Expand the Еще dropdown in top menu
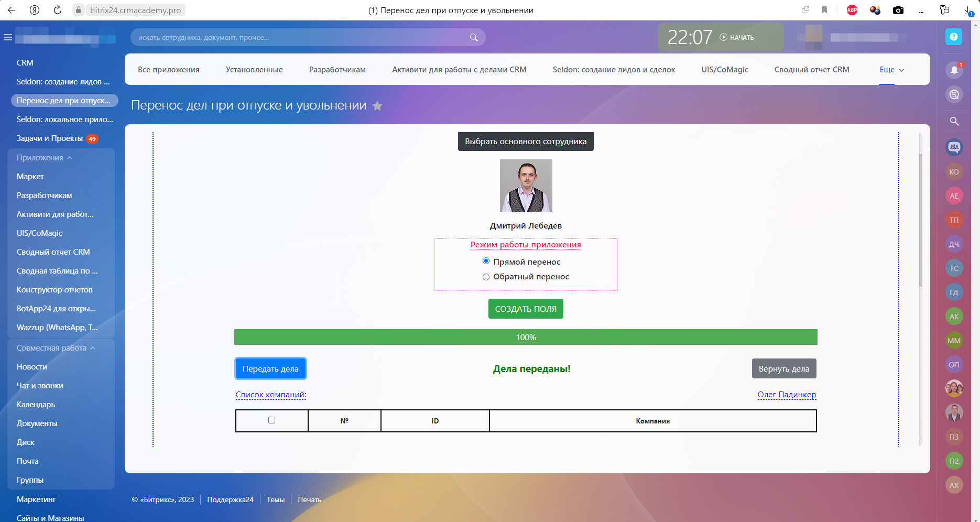980x522 pixels. 891,70
